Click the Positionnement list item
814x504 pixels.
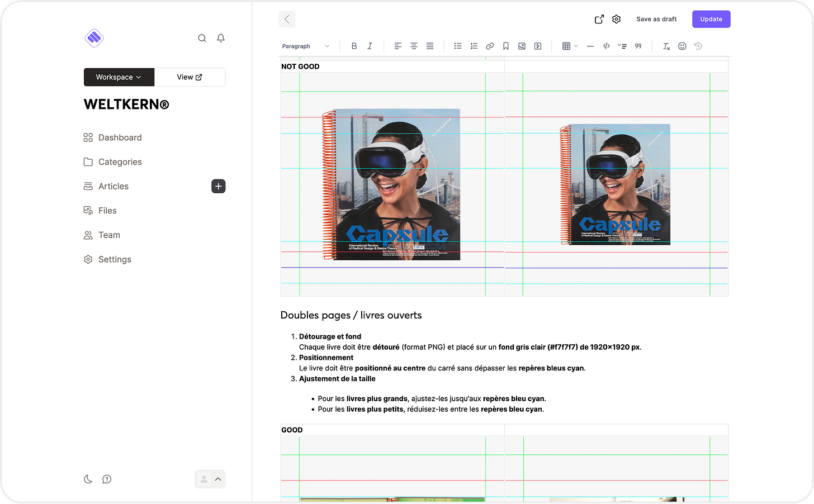pos(326,358)
